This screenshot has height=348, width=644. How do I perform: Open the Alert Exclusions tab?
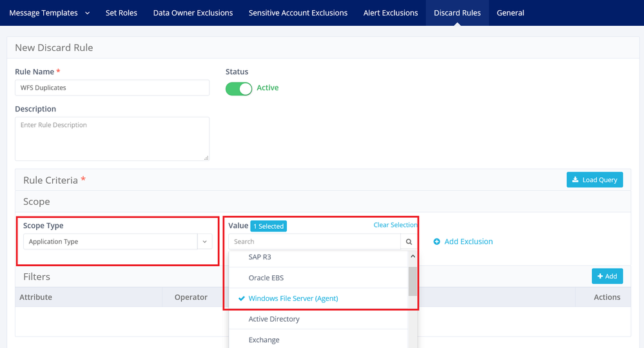390,13
